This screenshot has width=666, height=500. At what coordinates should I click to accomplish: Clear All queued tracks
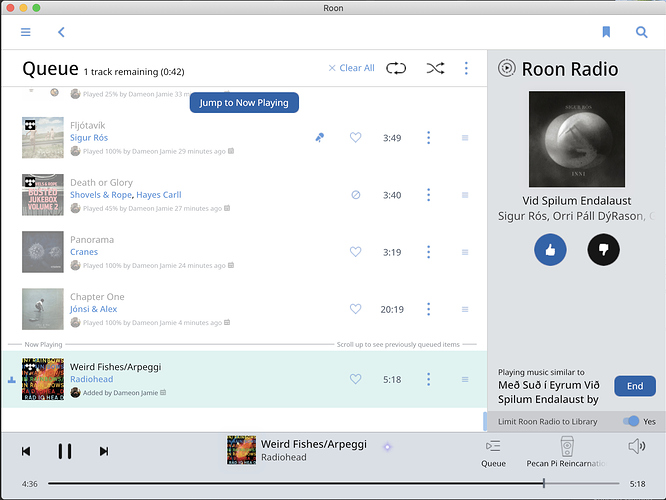351,68
